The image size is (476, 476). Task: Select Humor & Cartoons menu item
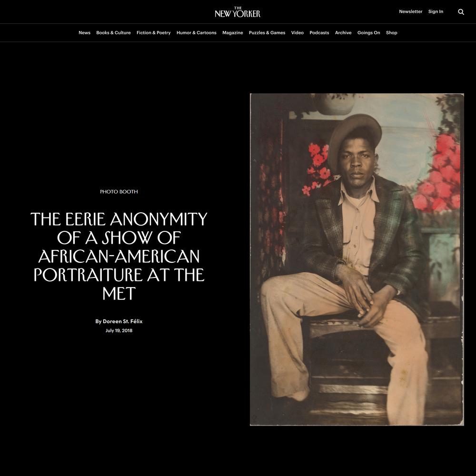pyautogui.click(x=197, y=33)
